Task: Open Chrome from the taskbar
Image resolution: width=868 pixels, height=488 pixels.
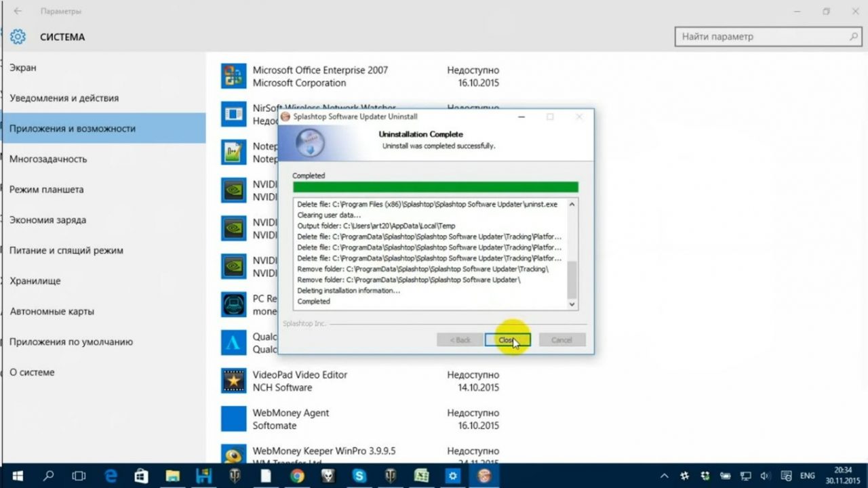Action: [x=296, y=476]
